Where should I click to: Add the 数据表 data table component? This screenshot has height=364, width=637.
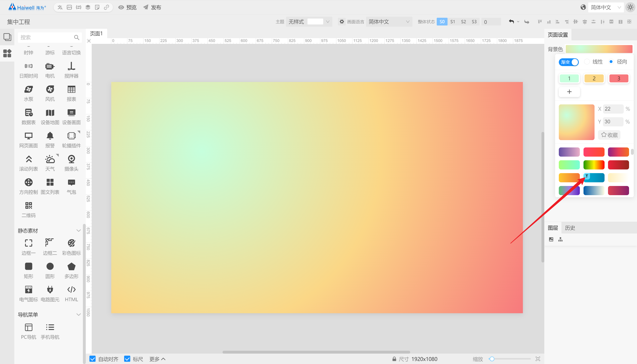tap(29, 117)
